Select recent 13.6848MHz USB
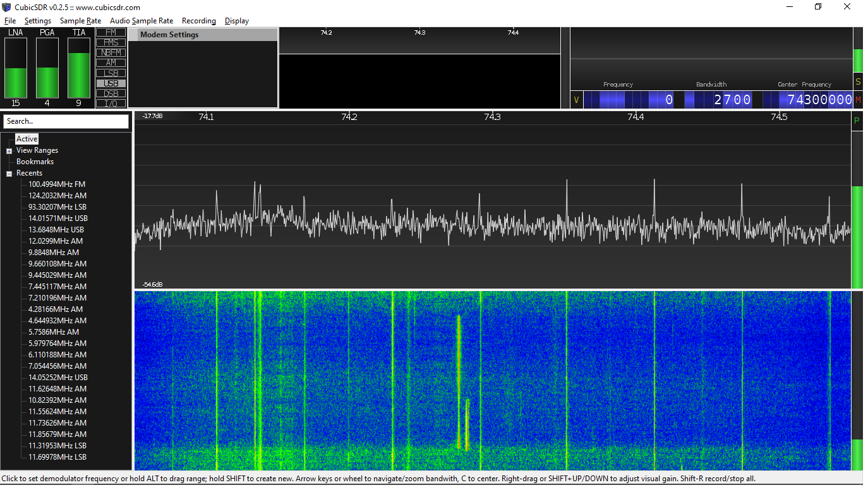 56,230
